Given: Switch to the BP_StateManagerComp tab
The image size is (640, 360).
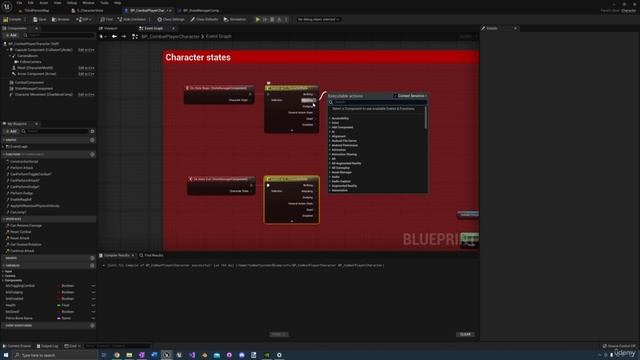Looking at the screenshot, I should (199, 11).
